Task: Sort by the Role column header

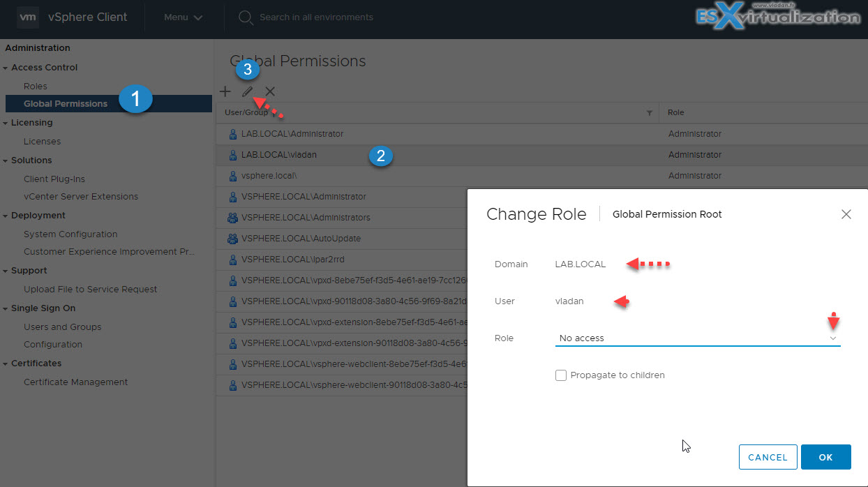Action: coord(676,112)
